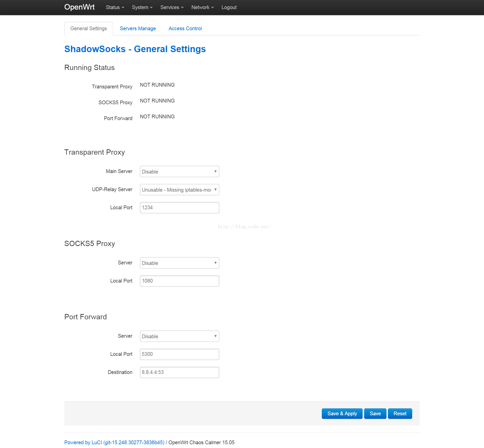The image size is (484, 448).
Task: Click the Reset button
Action: 400,413
